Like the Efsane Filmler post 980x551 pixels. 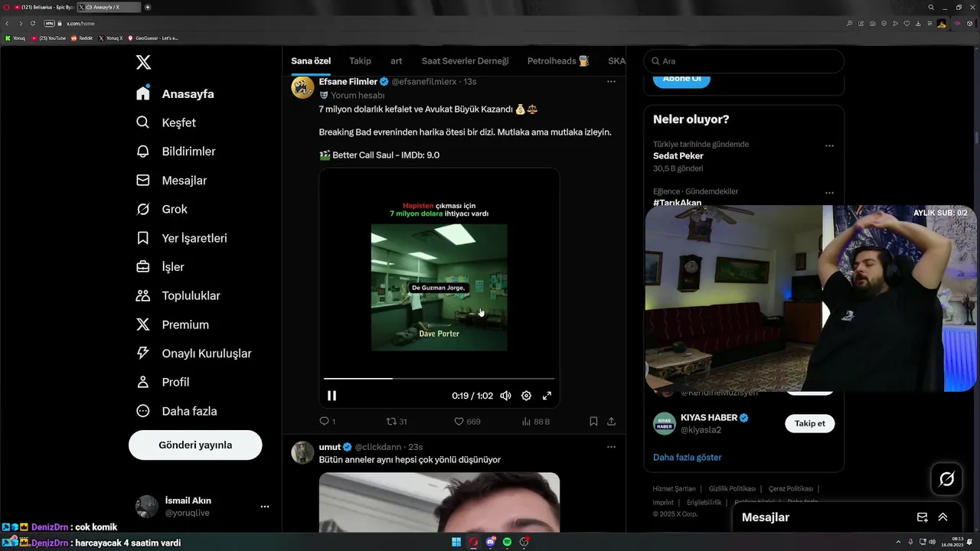[467, 422]
